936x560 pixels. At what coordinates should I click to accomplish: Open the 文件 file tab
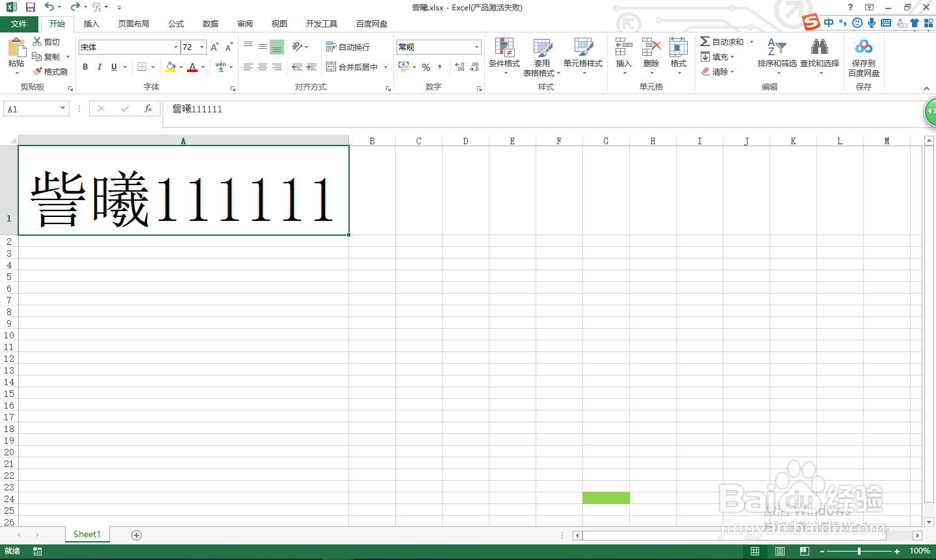(x=19, y=24)
